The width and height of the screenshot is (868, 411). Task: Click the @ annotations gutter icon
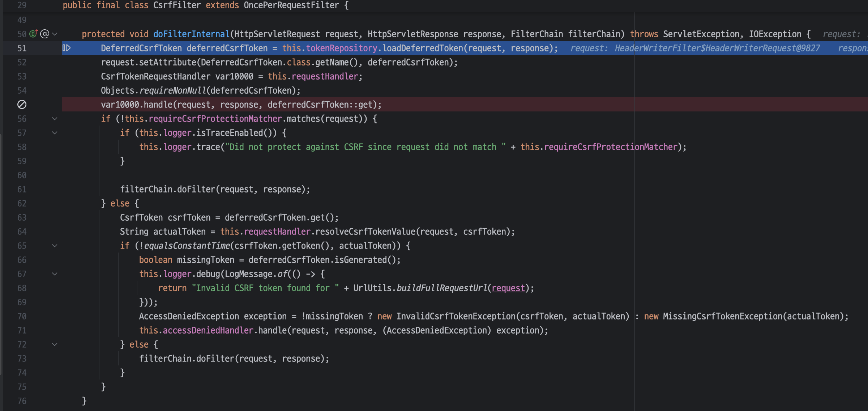pyautogui.click(x=44, y=34)
